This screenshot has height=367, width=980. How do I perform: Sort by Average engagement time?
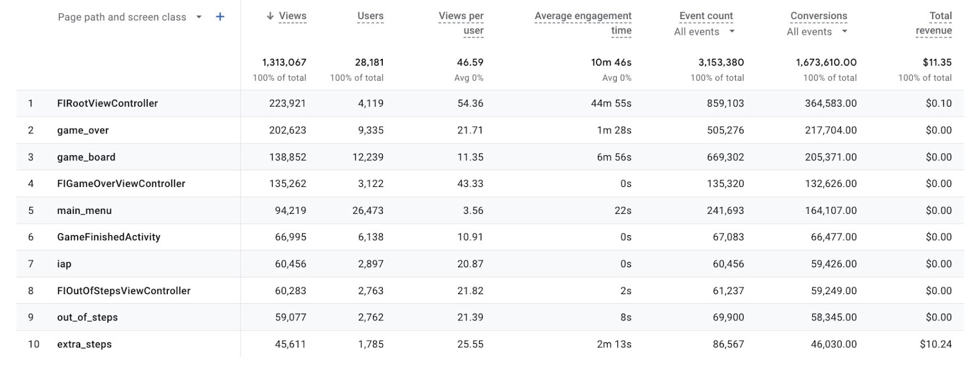[582, 23]
